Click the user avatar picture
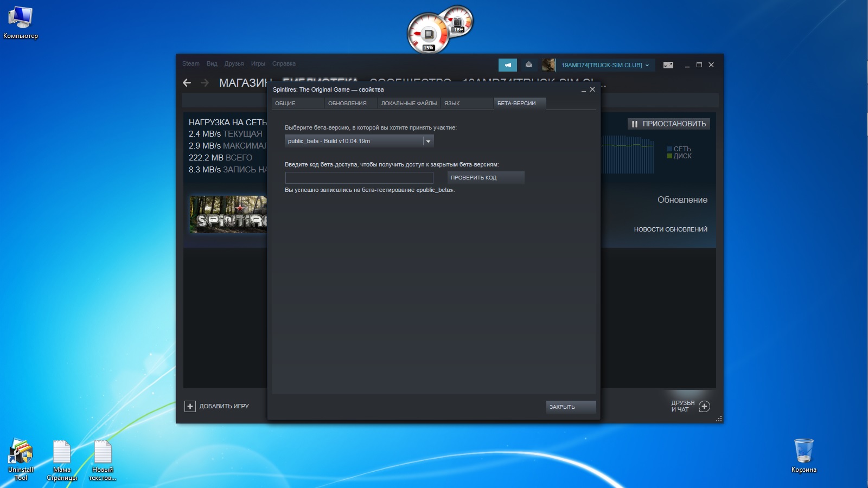 click(x=548, y=65)
